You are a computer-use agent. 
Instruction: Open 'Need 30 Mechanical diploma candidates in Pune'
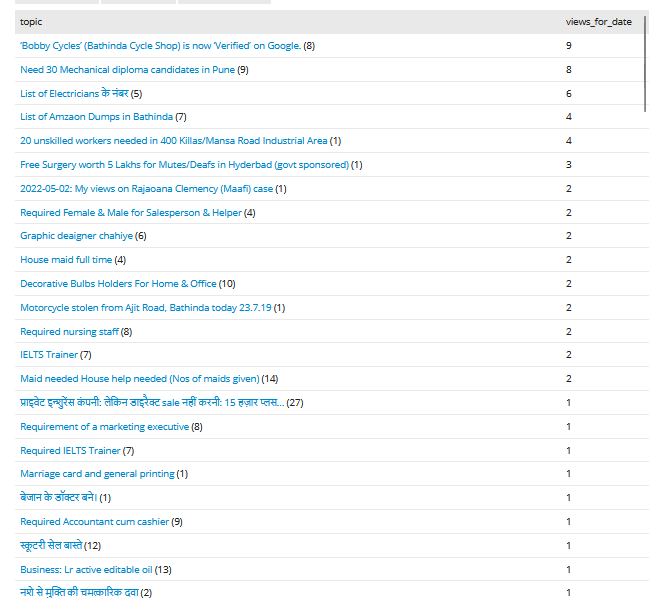[x=127, y=70]
